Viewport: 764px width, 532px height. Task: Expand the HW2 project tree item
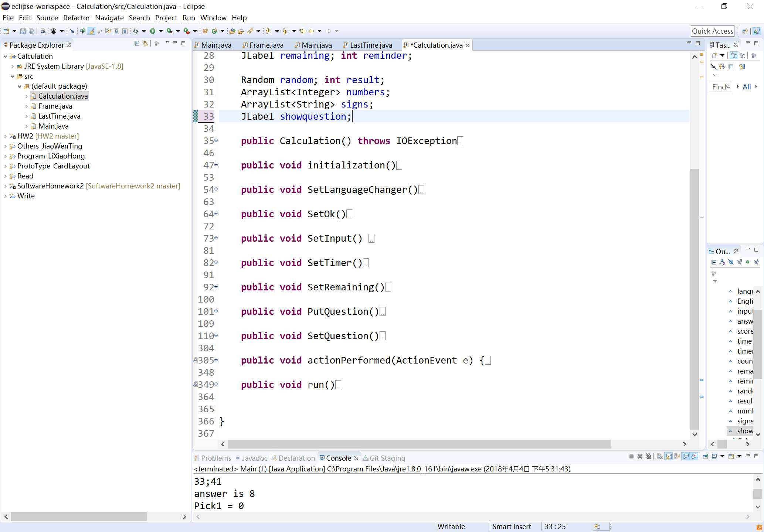click(5, 136)
